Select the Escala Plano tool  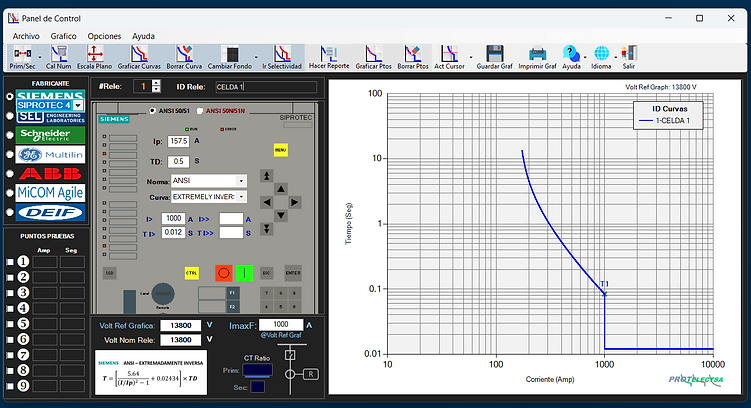pos(94,57)
